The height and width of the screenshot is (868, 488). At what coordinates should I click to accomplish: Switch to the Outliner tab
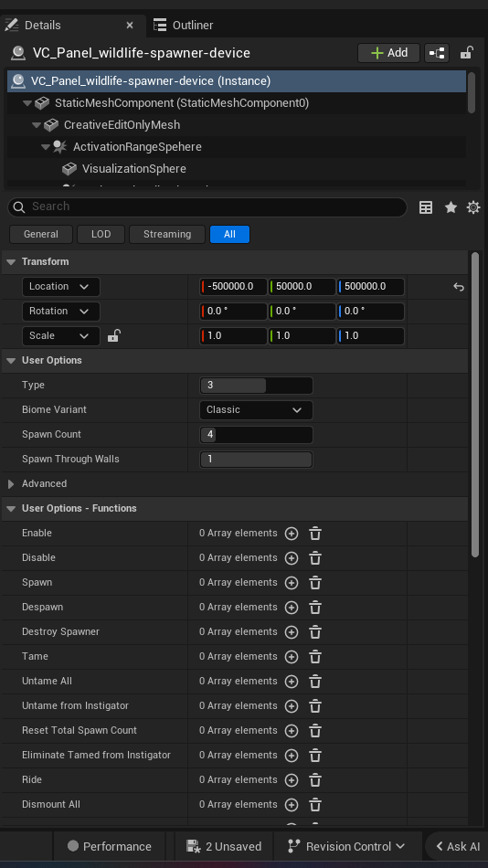(x=183, y=25)
